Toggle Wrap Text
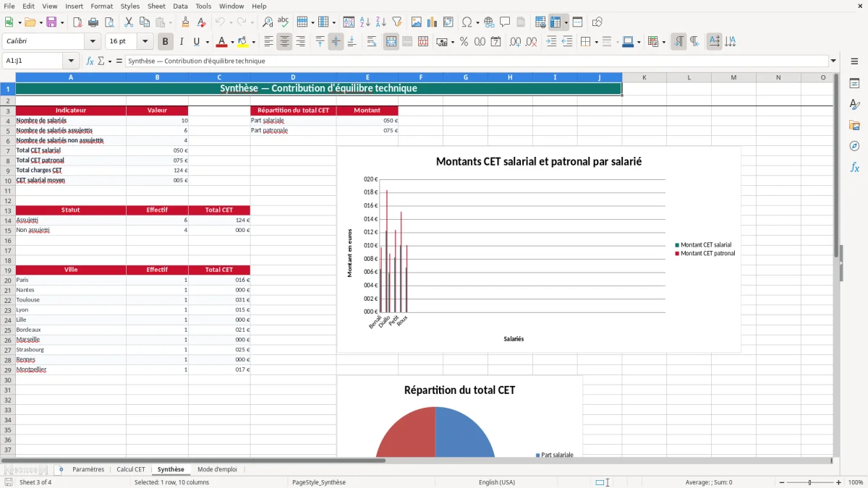 (372, 42)
